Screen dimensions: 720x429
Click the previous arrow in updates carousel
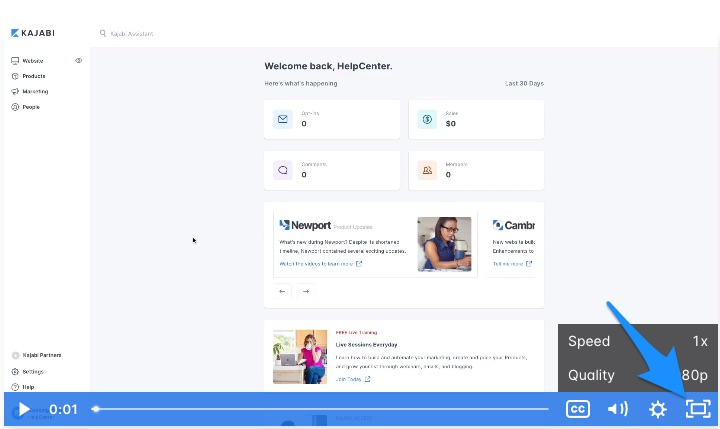pyautogui.click(x=282, y=291)
